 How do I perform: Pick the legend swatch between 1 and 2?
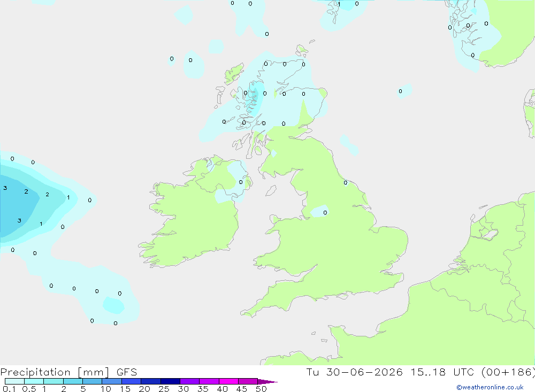(53, 381)
